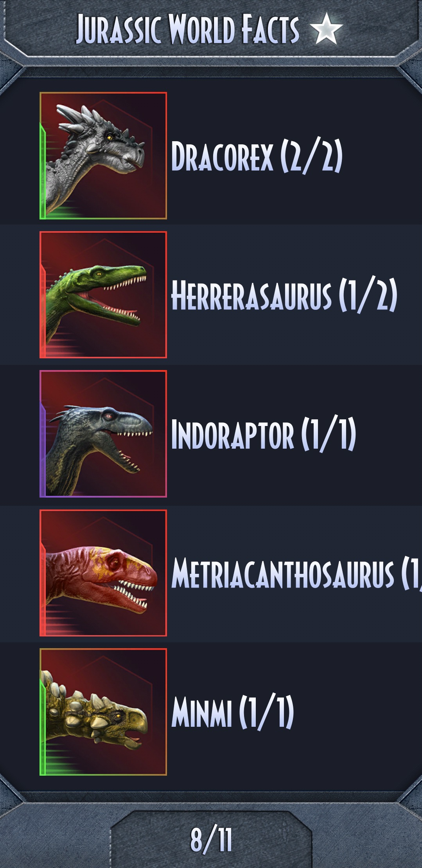
Task: Select the Indoraptor (1/1) counter
Action: coord(329,434)
